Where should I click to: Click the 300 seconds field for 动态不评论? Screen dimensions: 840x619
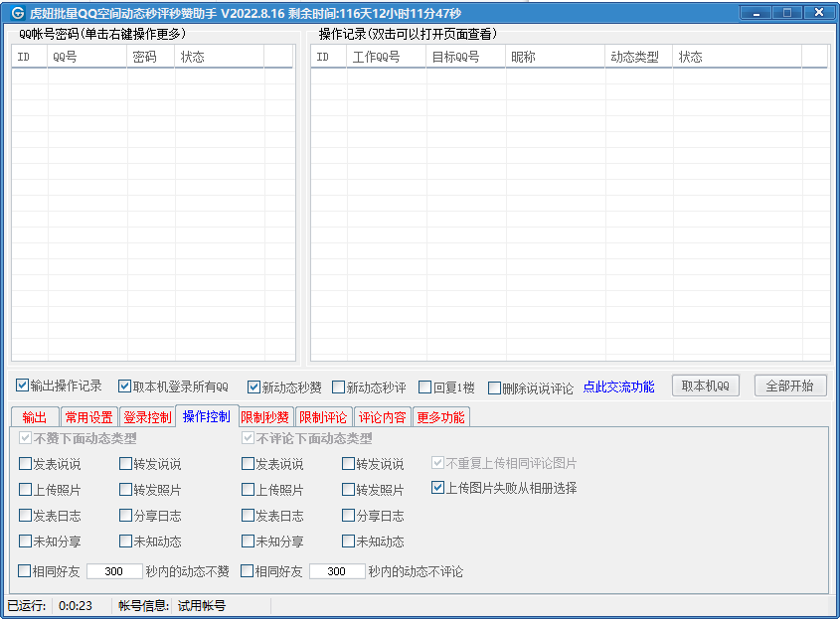click(338, 571)
